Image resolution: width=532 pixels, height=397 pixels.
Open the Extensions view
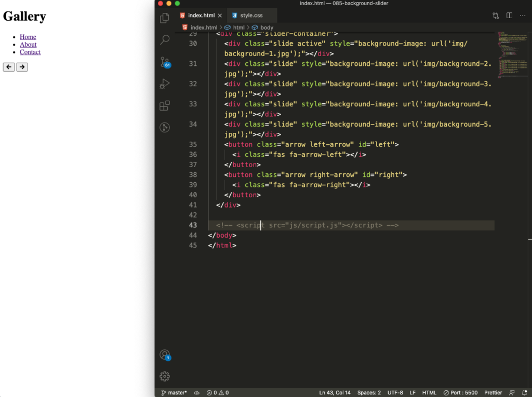click(x=165, y=106)
